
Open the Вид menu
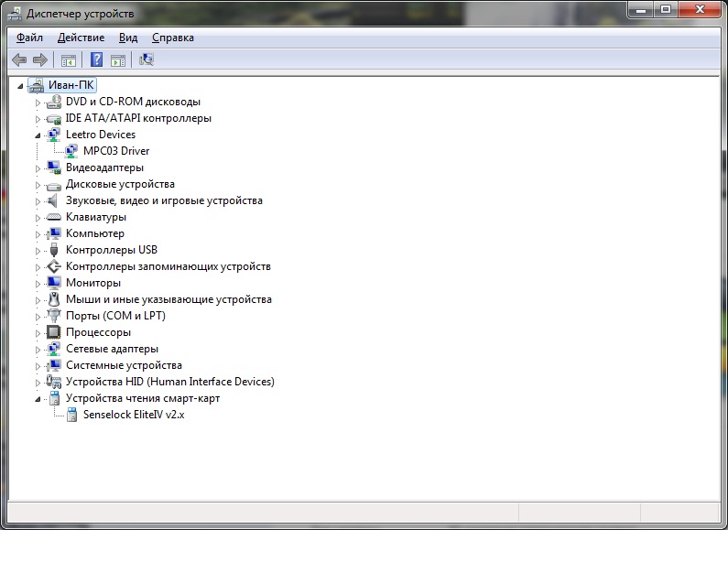(x=128, y=38)
